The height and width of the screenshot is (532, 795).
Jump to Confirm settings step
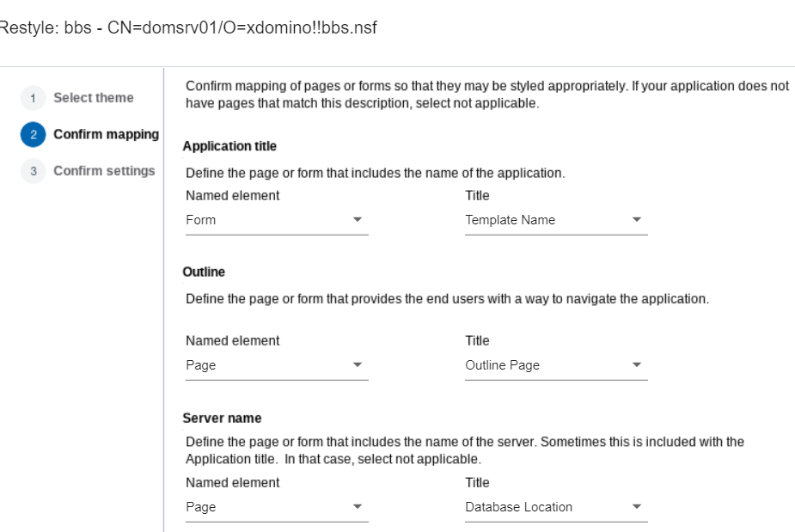(104, 171)
